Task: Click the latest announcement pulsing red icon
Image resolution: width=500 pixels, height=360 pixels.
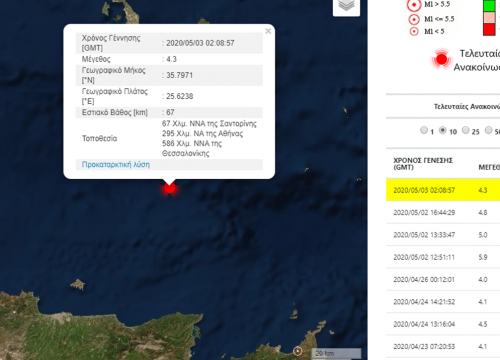Action: (441, 59)
